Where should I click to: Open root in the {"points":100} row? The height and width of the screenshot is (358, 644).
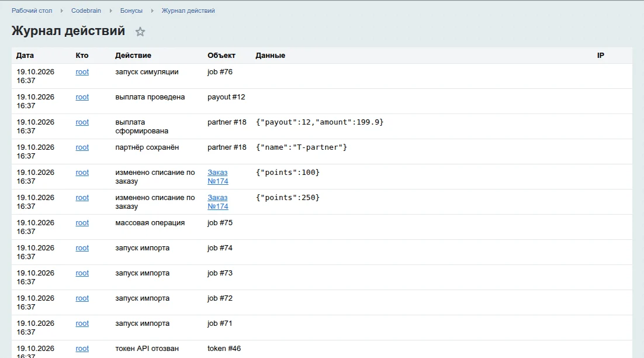pos(82,173)
